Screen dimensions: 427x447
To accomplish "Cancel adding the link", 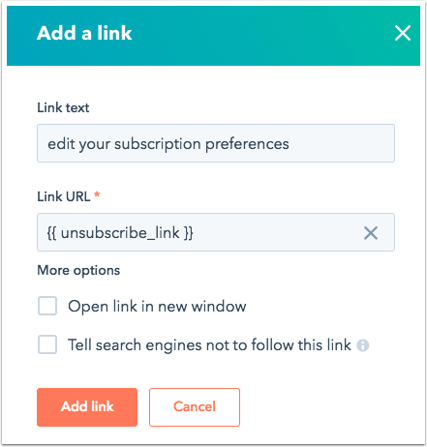I will [x=194, y=407].
